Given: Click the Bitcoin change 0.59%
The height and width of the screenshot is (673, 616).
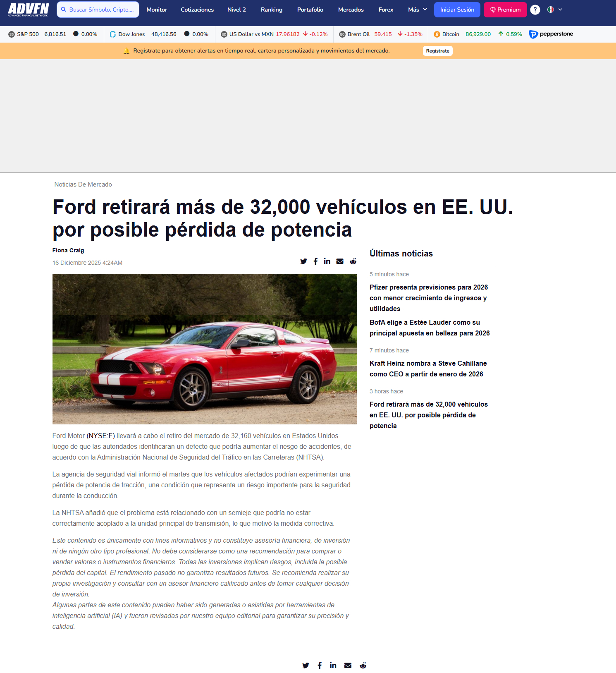Looking at the screenshot, I should tap(510, 34).
